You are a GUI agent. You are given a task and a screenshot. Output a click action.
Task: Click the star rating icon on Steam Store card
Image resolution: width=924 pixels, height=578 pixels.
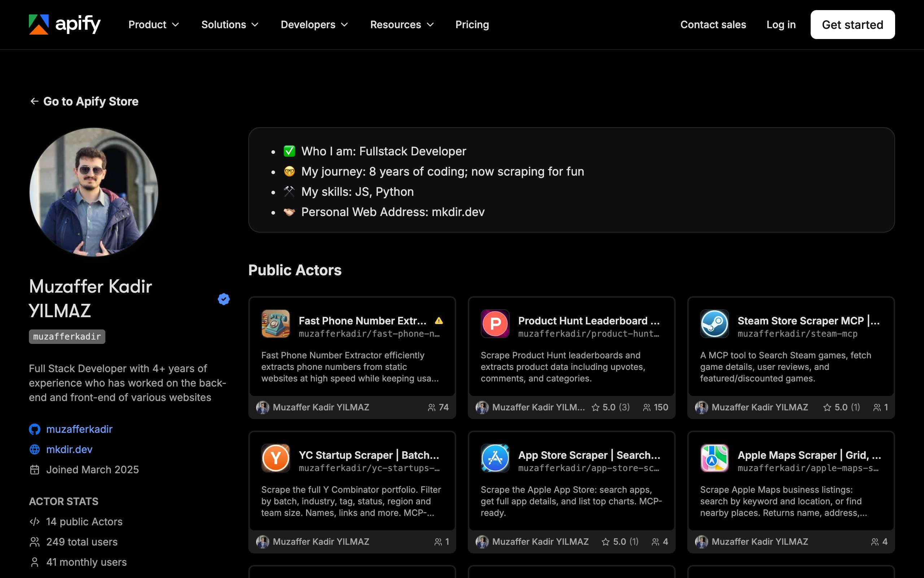coord(827,407)
